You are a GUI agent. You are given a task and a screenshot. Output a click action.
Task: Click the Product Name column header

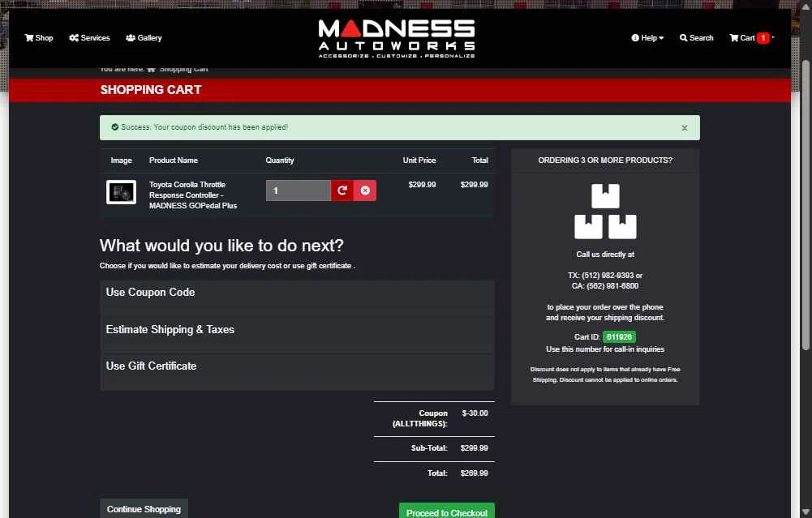174,161
